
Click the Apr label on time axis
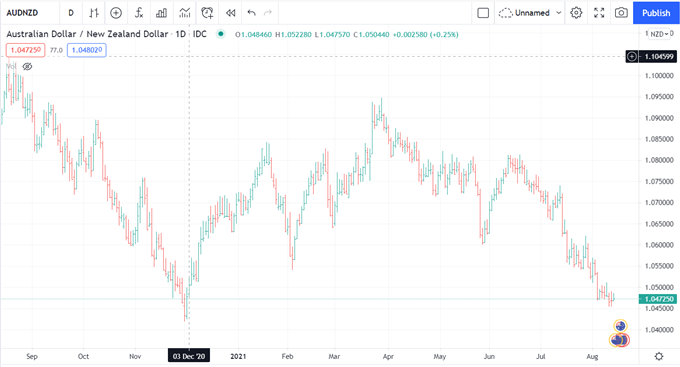pyautogui.click(x=388, y=356)
